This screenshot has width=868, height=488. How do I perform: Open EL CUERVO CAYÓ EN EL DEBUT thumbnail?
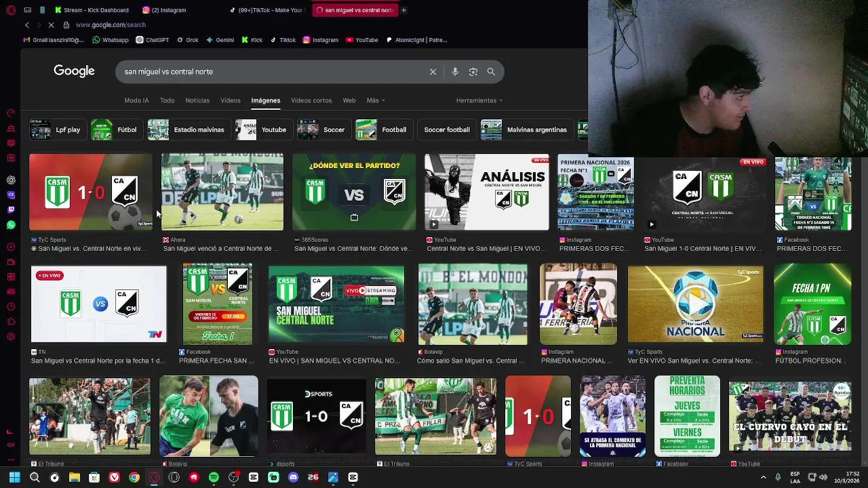click(790, 415)
